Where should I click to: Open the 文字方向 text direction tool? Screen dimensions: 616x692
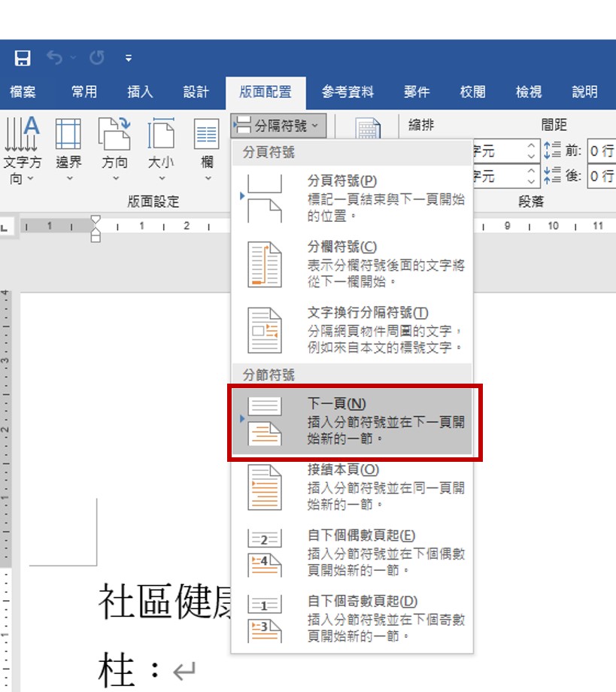(x=22, y=149)
